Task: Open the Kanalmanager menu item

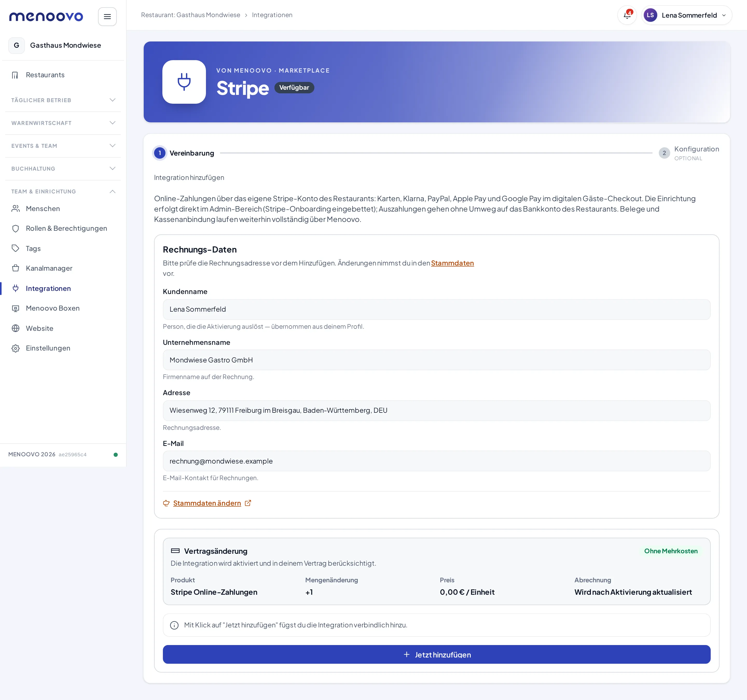Action: (x=63, y=269)
